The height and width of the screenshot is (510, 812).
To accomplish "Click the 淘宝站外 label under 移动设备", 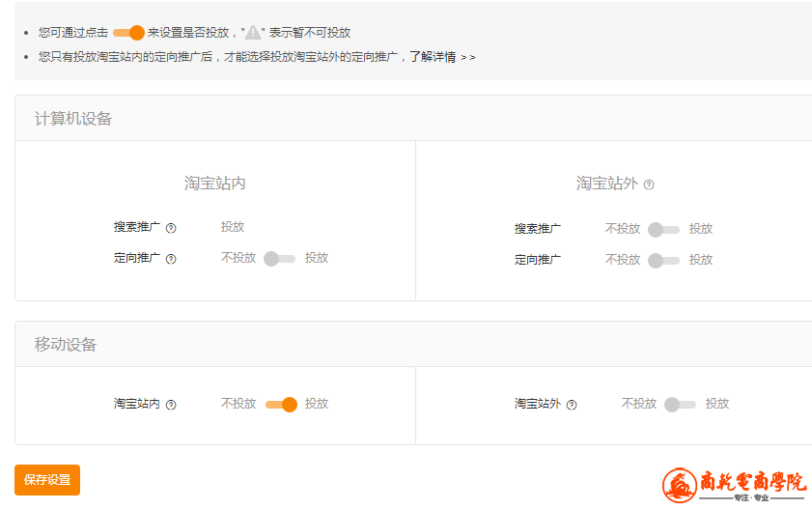I will point(538,403).
